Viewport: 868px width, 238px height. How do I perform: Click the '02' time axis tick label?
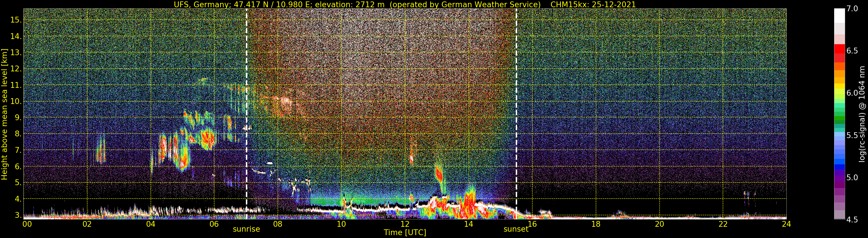click(87, 224)
